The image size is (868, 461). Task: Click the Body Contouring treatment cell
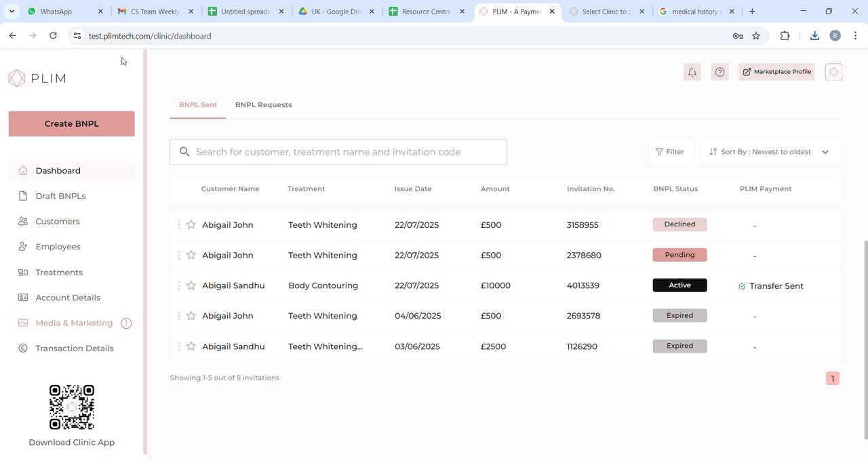pyautogui.click(x=323, y=285)
